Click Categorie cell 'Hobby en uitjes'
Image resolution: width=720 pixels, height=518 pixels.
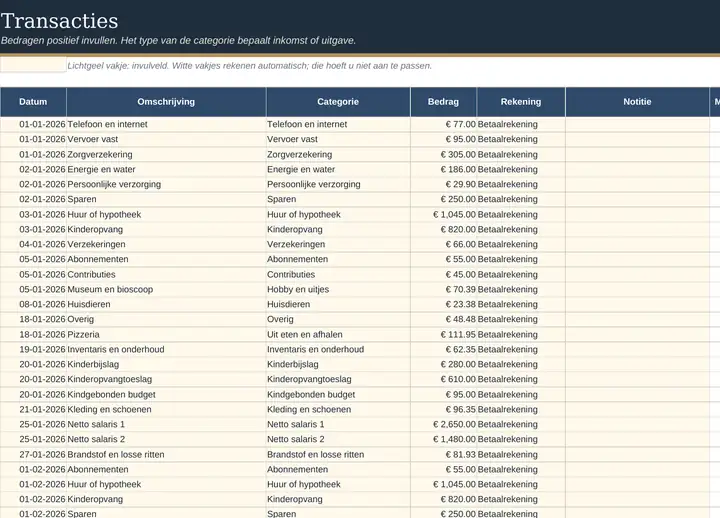(x=338, y=289)
